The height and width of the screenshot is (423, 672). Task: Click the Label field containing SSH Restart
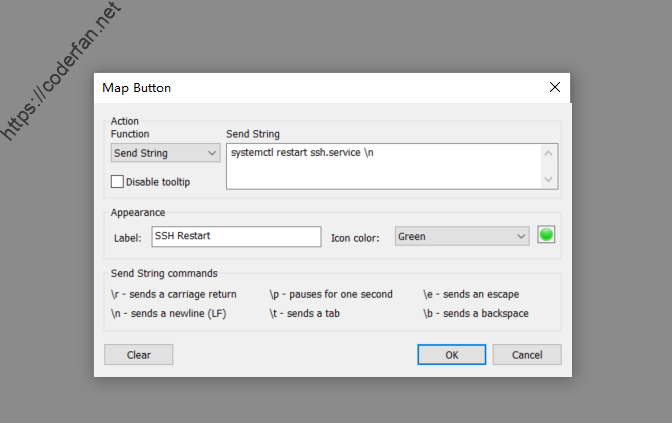tap(236, 237)
